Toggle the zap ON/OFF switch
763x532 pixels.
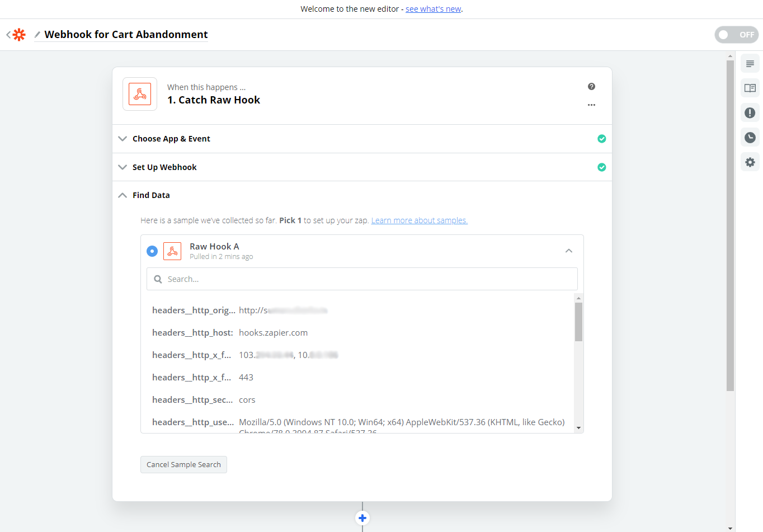pos(737,35)
